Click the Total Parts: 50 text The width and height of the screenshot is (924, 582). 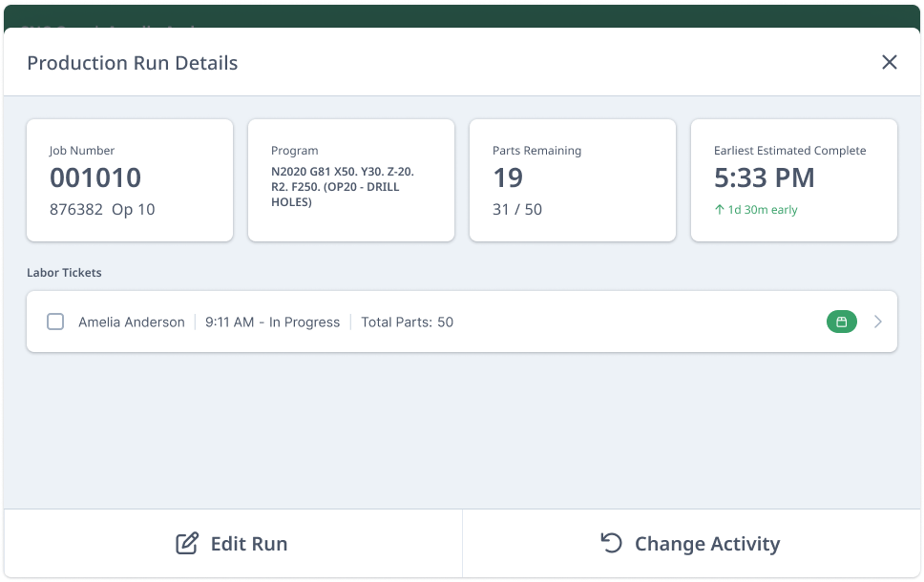click(407, 322)
